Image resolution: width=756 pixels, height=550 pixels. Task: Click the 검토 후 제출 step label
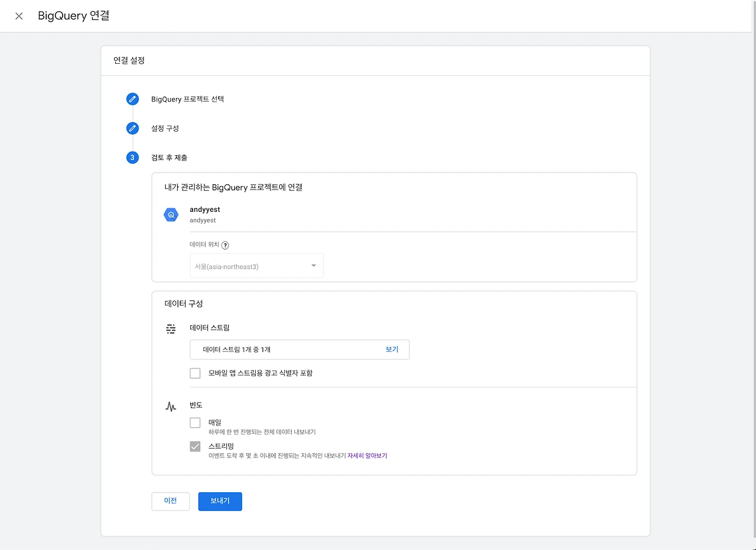pos(170,158)
